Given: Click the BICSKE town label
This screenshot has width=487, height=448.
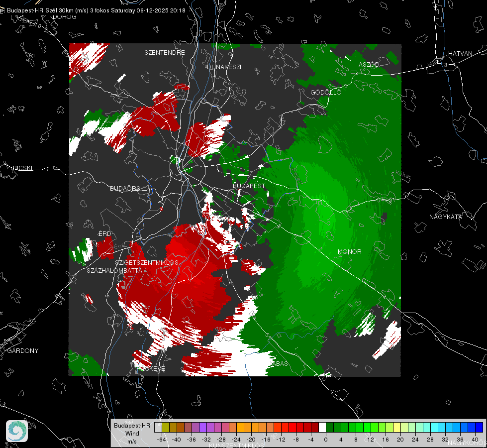Looking at the screenshot, I should [x=24, y=168].
